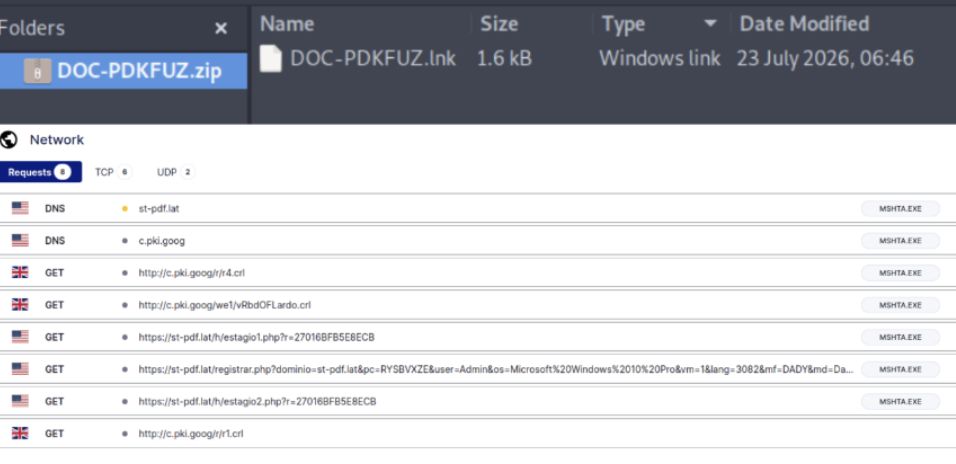Close the Folders side panel
The height and width of the screenshot is (464, 956).
tap(221, 28)
